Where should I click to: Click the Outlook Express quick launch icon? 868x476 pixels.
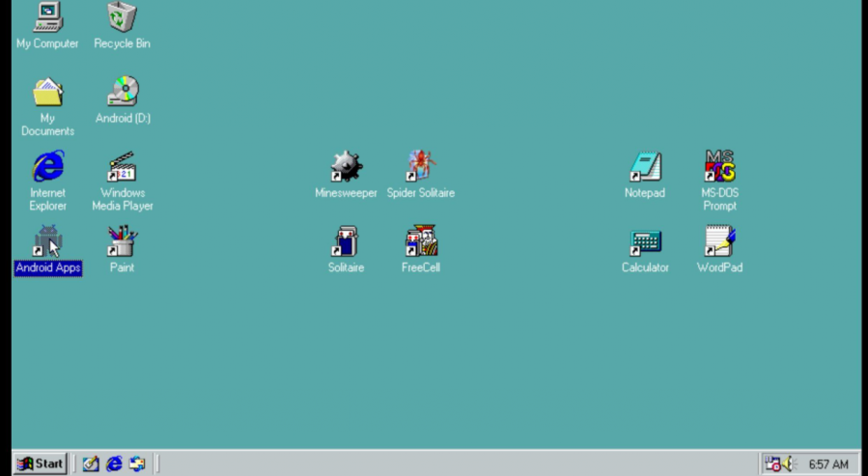click(x=137, y=463)
